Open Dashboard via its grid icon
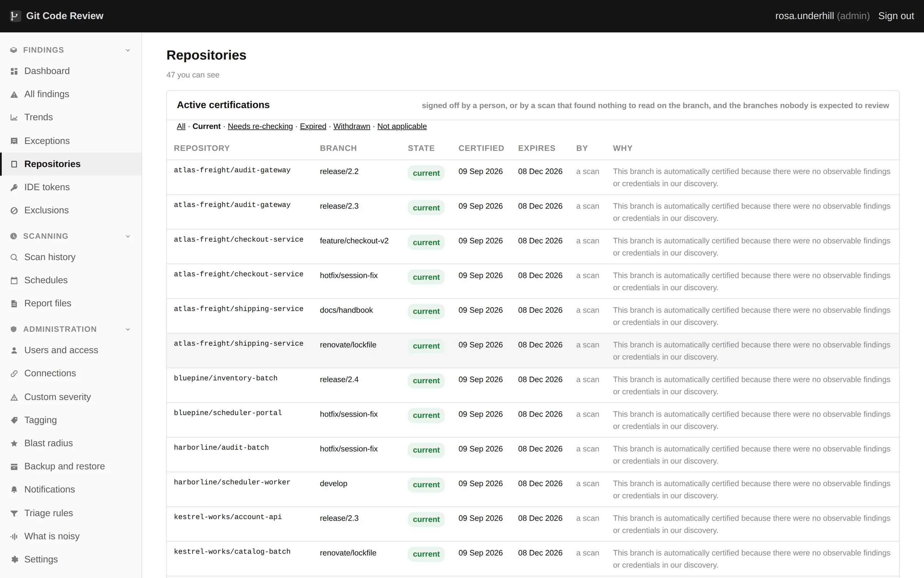 [x=14, y=71]
